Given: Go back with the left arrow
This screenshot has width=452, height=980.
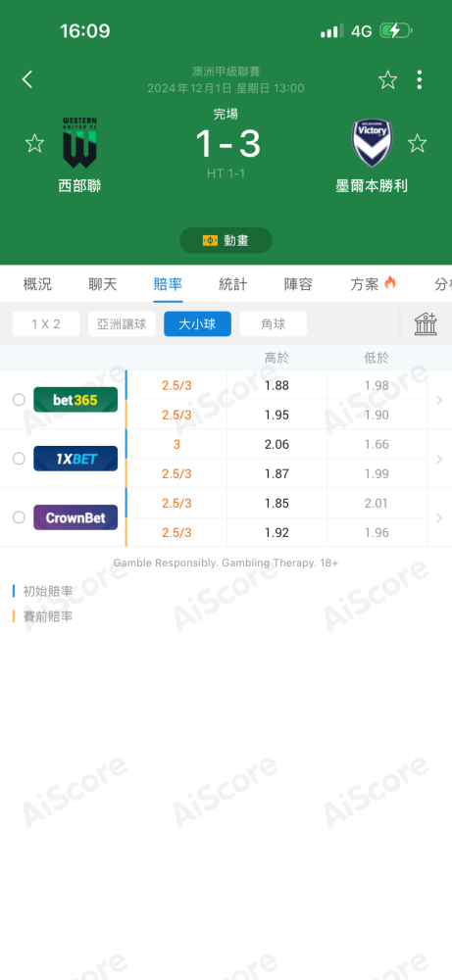Looking at the screenshot, I should click(26, 79).
